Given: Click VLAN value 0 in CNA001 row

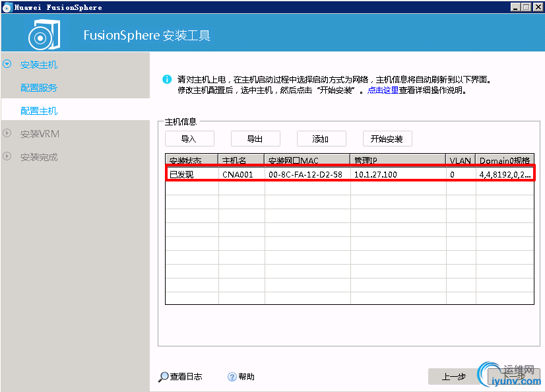Looking at the screenshot, I should pos(461,174).
